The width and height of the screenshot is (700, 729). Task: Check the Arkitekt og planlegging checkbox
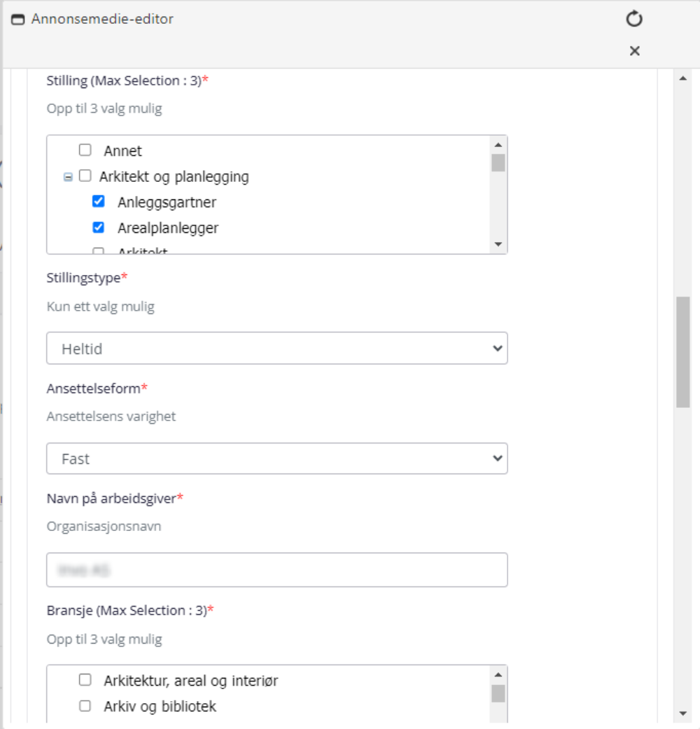coord(85,176)
